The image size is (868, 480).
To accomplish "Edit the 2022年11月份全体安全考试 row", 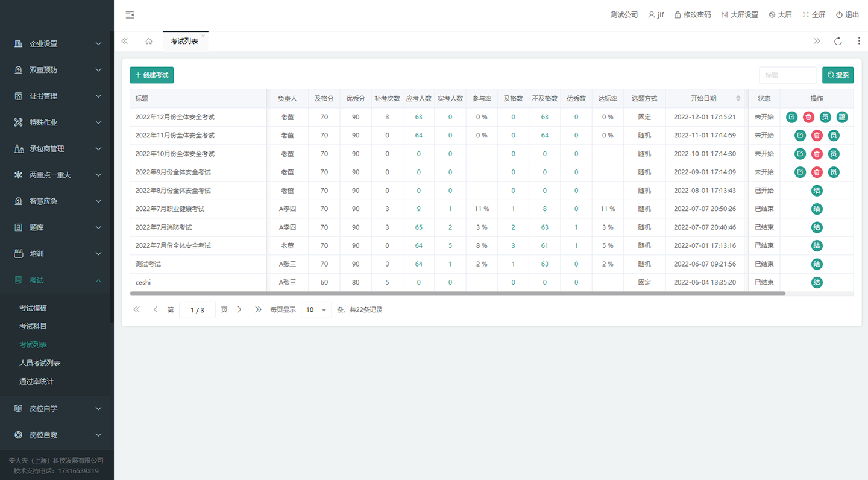I will pos(800,136).
